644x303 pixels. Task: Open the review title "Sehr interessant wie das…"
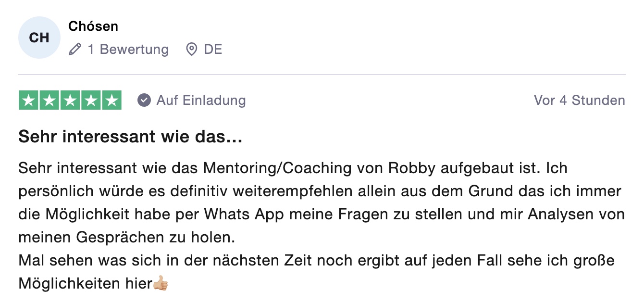(x=130, y=138)
